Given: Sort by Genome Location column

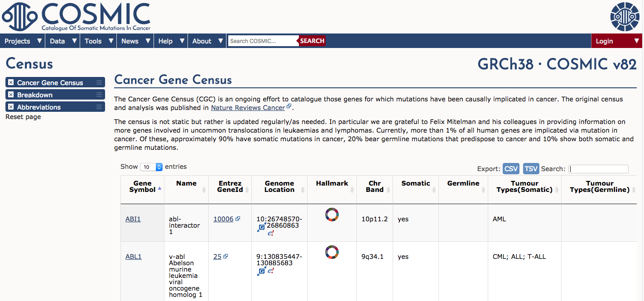Looking at the screenshot, I should click(279, 189).
